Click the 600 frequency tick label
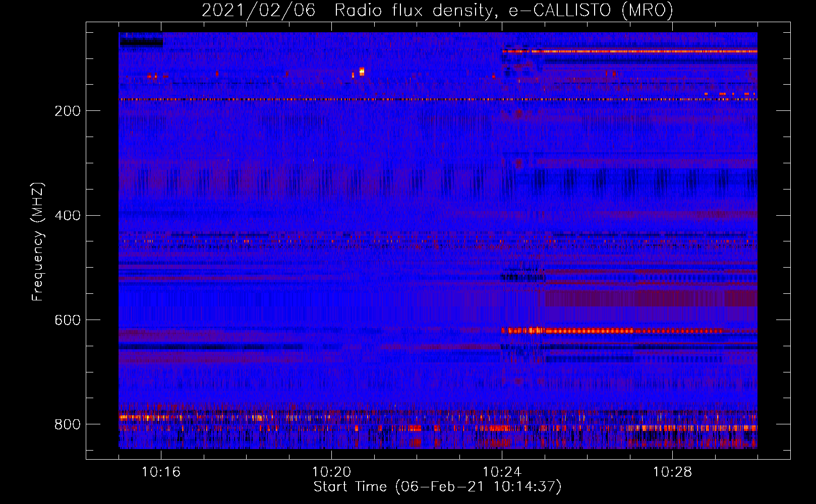Screen dimensions: 816x504 click(68, 321)
